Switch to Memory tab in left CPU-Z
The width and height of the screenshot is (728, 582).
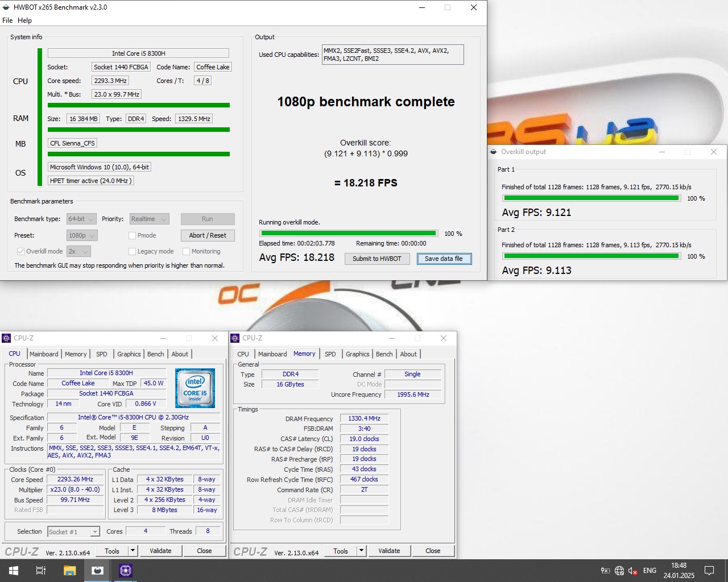(76, 354)
